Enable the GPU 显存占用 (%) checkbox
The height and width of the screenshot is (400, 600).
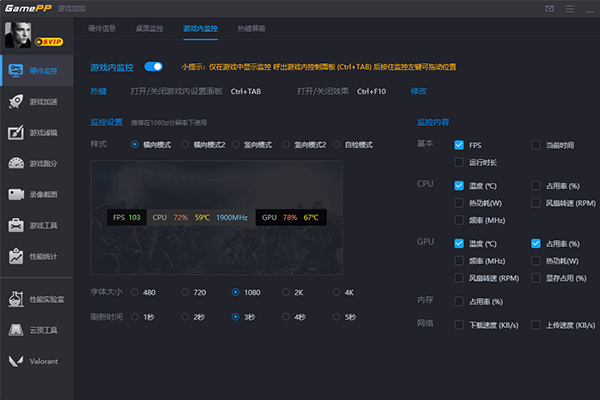tap(536, 278)
